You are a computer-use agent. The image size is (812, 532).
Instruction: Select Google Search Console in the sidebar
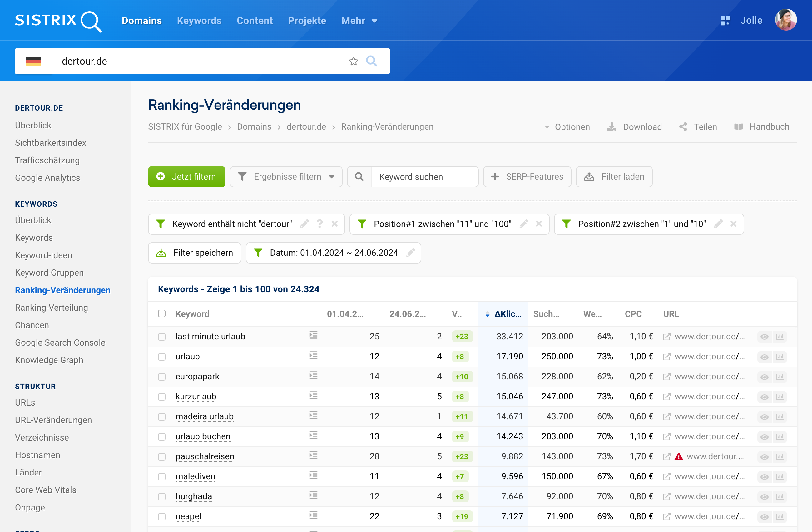(x=60, y=342)
